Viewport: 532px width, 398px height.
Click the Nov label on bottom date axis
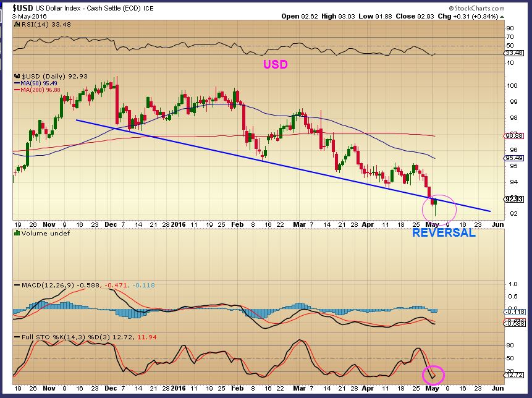[49, 388]
